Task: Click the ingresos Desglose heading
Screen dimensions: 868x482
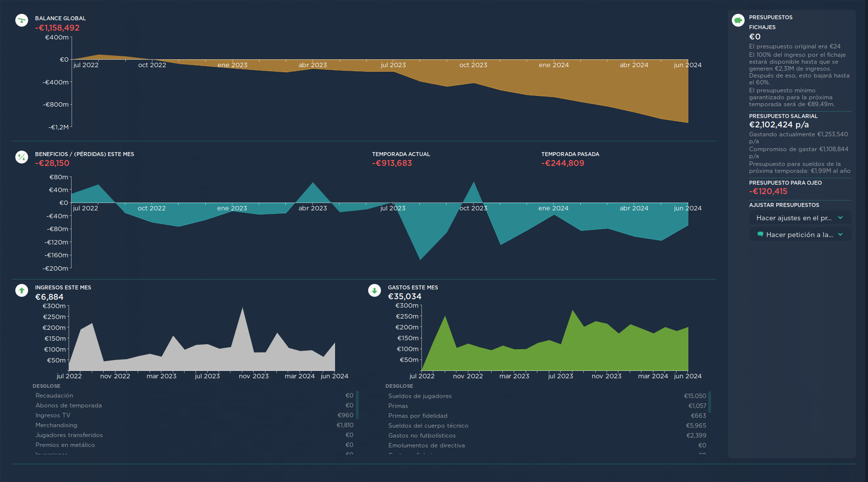Action: 46,386
